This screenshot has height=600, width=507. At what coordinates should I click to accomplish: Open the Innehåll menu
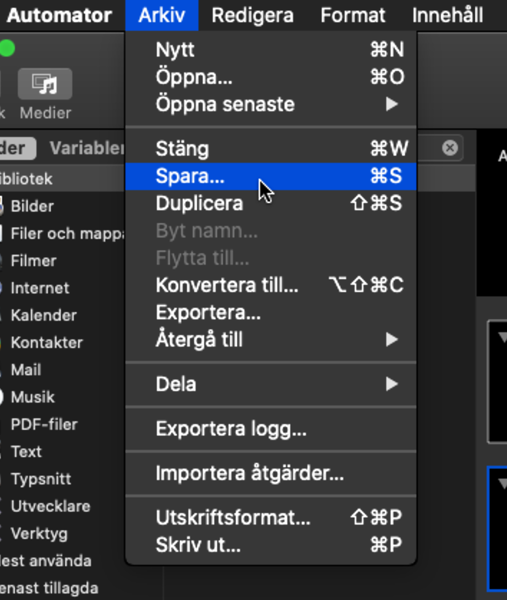(x=447, y=15)
